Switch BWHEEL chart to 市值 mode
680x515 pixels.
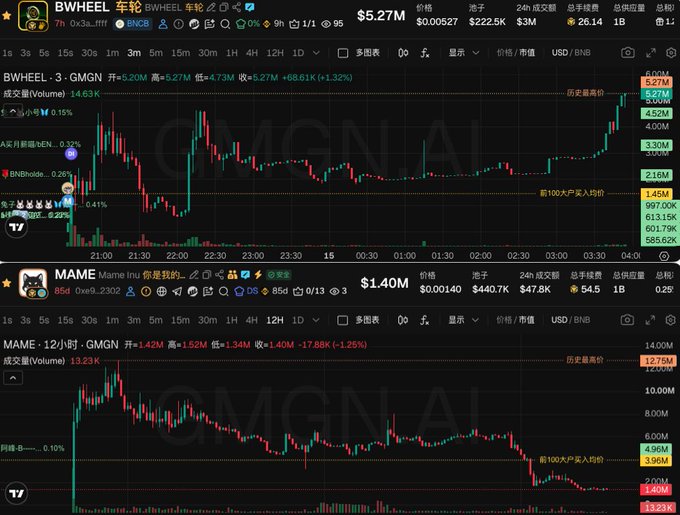click(527, 53)
